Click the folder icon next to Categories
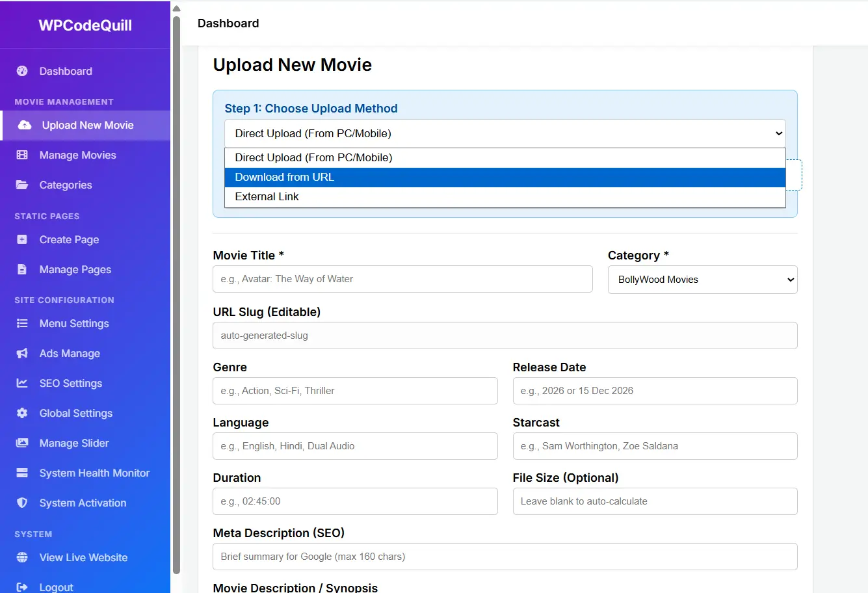Image resolution: width=868 pixels, height=593 pixels. [22, 185]
